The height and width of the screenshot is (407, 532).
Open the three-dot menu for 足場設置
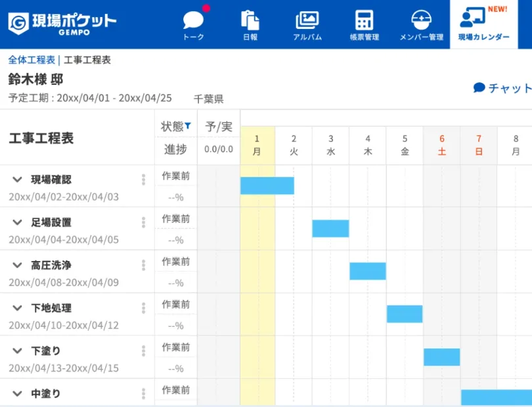click(x=143, y=222)
